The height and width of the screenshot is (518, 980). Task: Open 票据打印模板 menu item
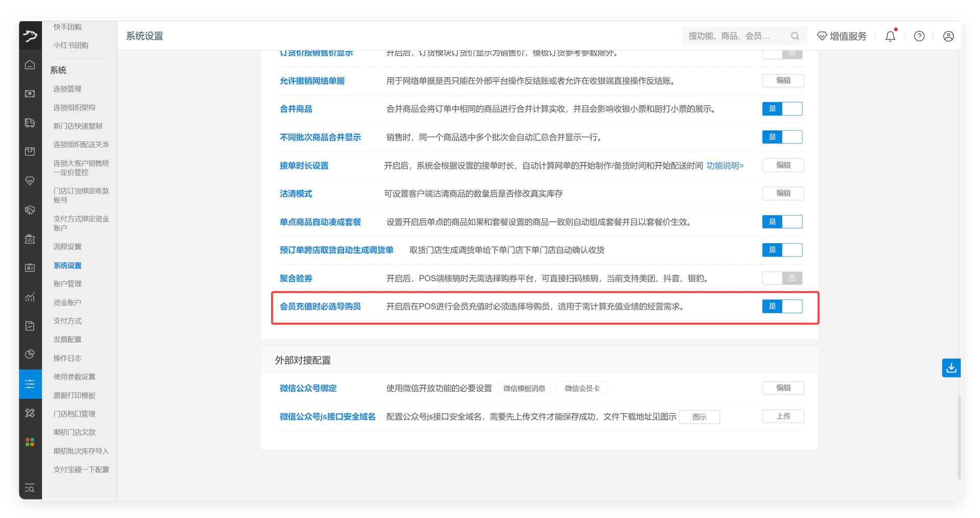75,395
